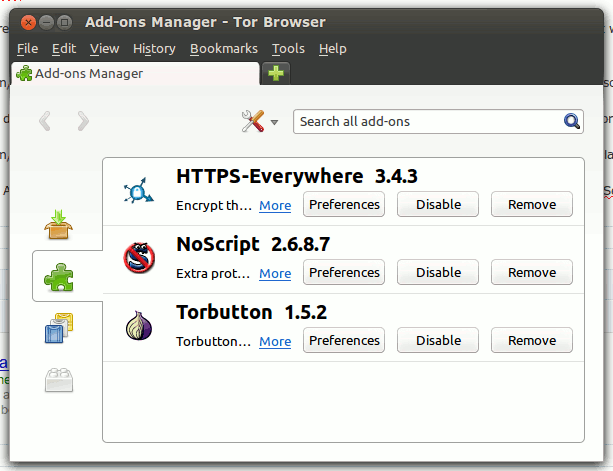Click the forward navigation arrow

[x=83, y=121]
